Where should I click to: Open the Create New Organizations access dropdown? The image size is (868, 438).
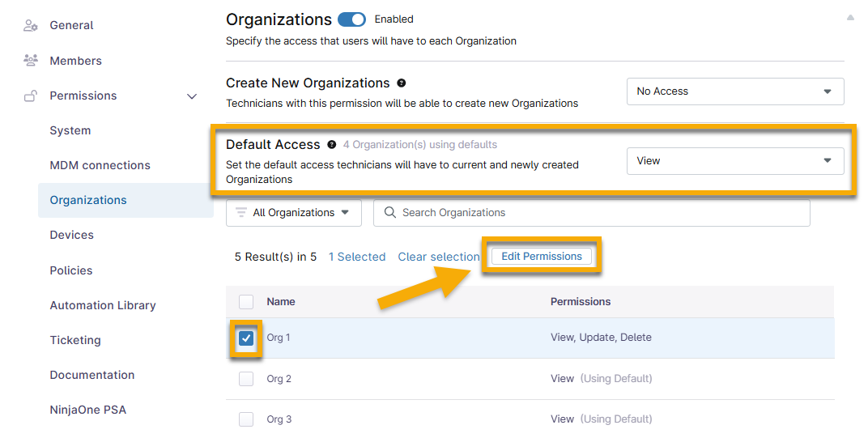[x=735, y=91]
